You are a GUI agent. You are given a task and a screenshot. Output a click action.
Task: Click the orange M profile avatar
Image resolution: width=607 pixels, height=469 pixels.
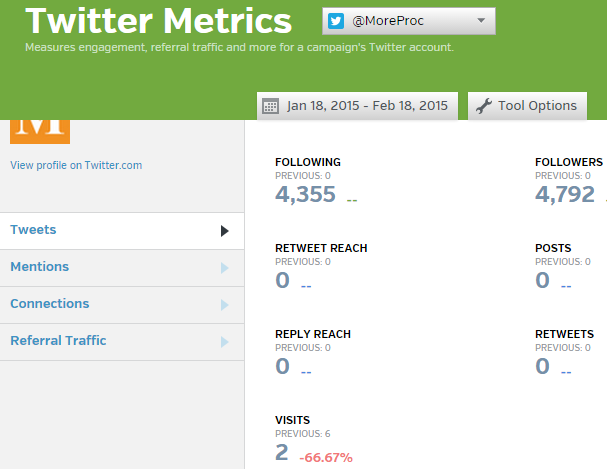[x=40, y=132]
